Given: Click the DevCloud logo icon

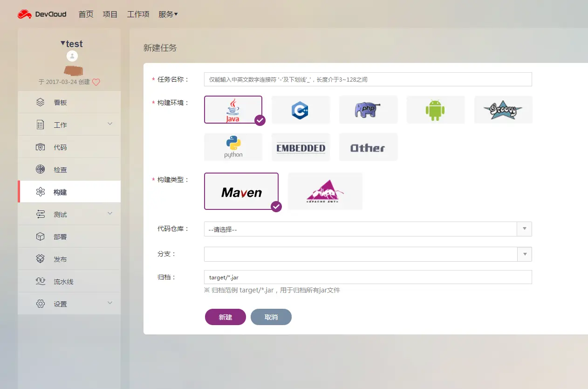Looking at the screenshot, I should (x=25, y=14).
